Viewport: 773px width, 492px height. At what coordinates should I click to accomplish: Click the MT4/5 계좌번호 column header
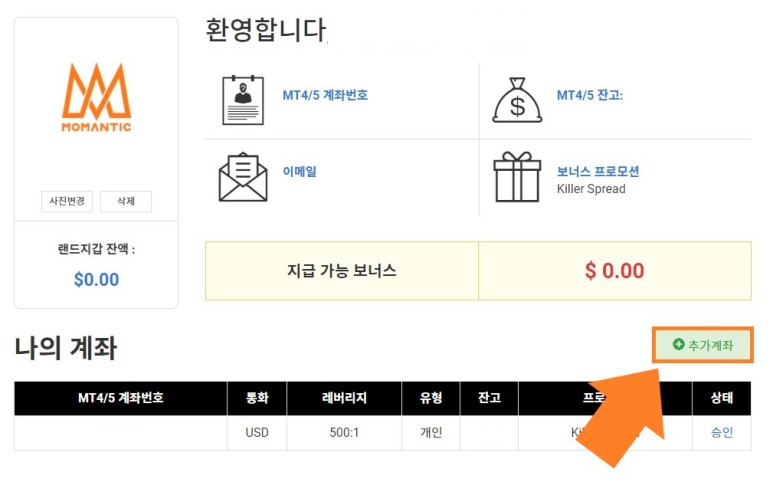pos(121,398)
